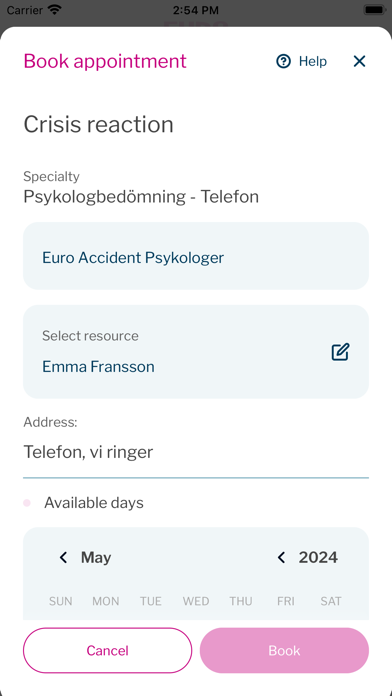392x696 pixels.
Task: Click the SUN weekday column header
Action: tap(60, 601)
